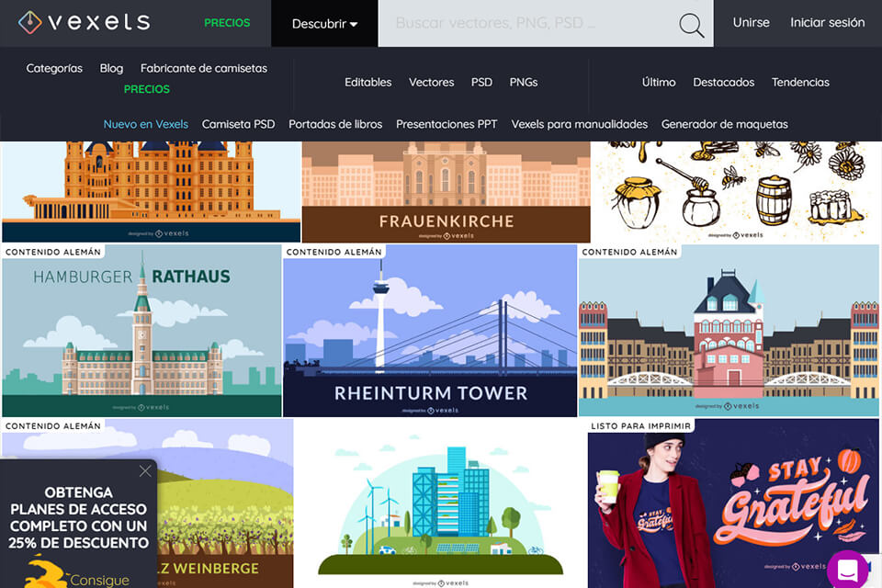The height and width of the screenshot is (588, 882).
Task: Open the Hamburger Rathaus illustration thumbnail
Action: click(141, 331)
